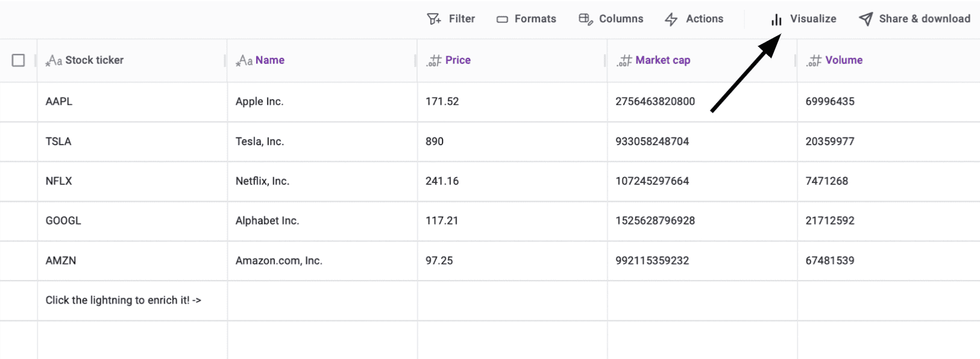Select market cap cell 933058248704

(702, 142)
